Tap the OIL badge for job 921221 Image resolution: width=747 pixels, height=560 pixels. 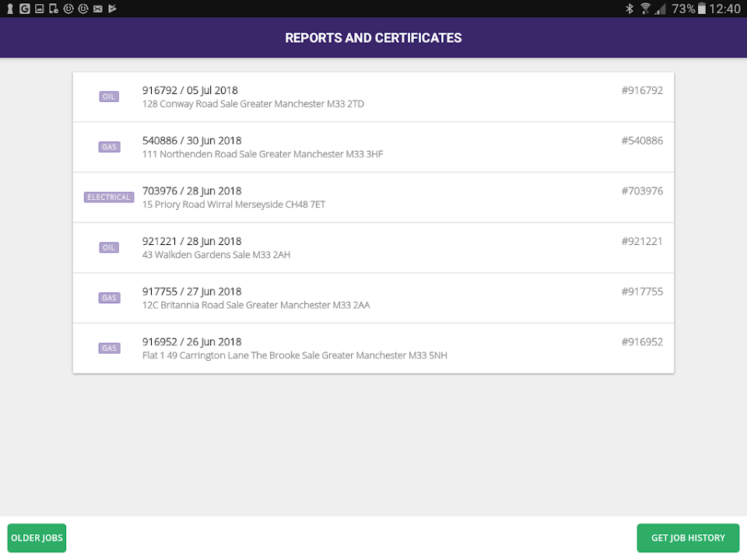coord(109,247)
